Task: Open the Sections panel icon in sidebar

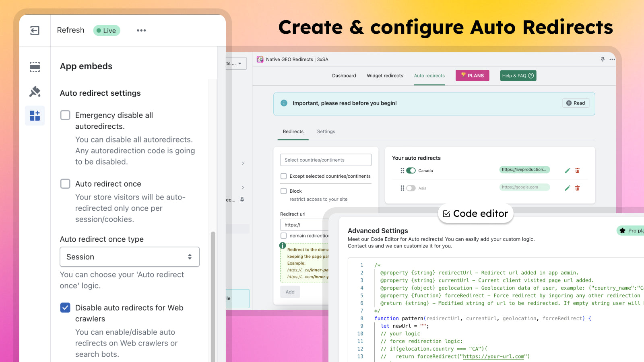Action: click(35, 67)
